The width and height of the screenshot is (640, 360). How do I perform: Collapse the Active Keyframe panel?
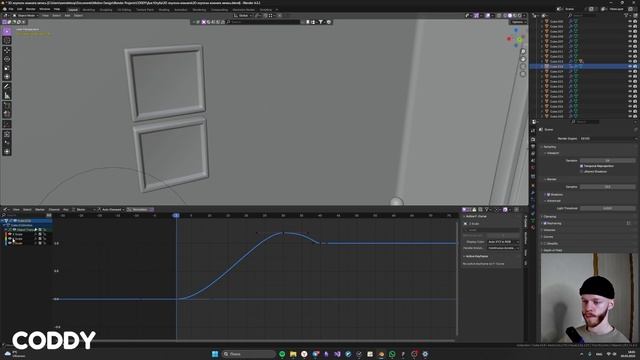pyautogui.click(x=476, y=256)
